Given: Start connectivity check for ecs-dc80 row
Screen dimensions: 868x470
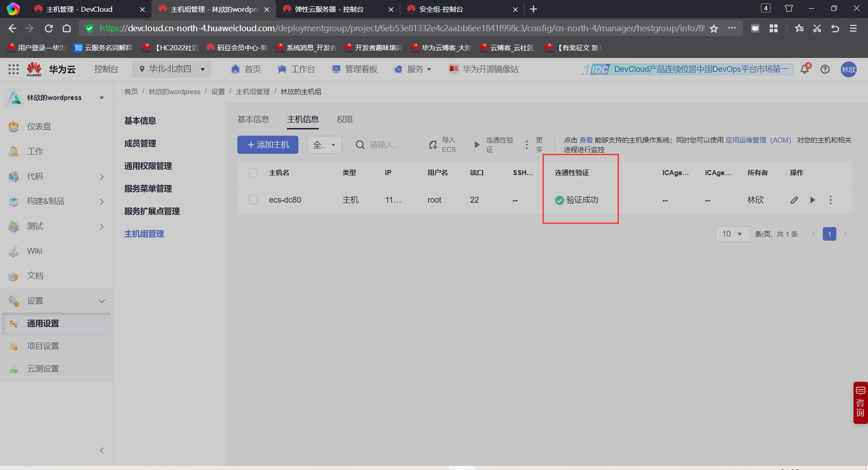Looking at the screenshot, I should click(x=812, y=200).
